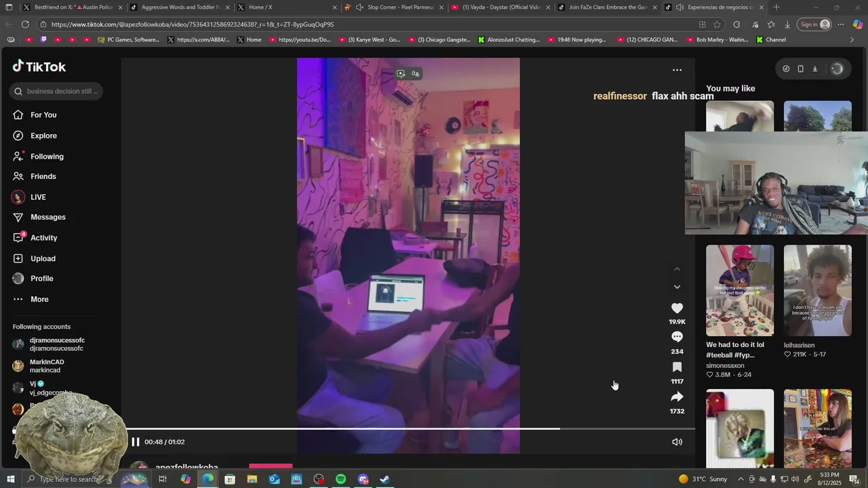Switch to Slop Corner - Pixel Parmesan tab

[394, 7]
